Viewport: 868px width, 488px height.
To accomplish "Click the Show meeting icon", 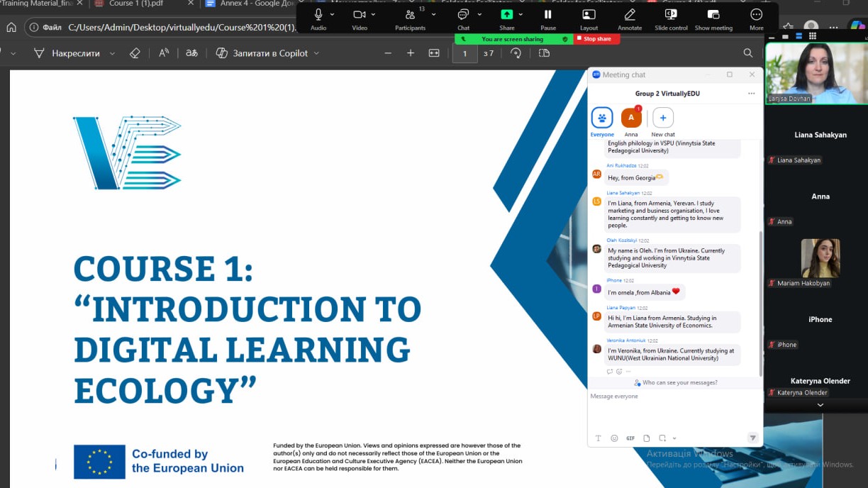I will coord(713,15).
